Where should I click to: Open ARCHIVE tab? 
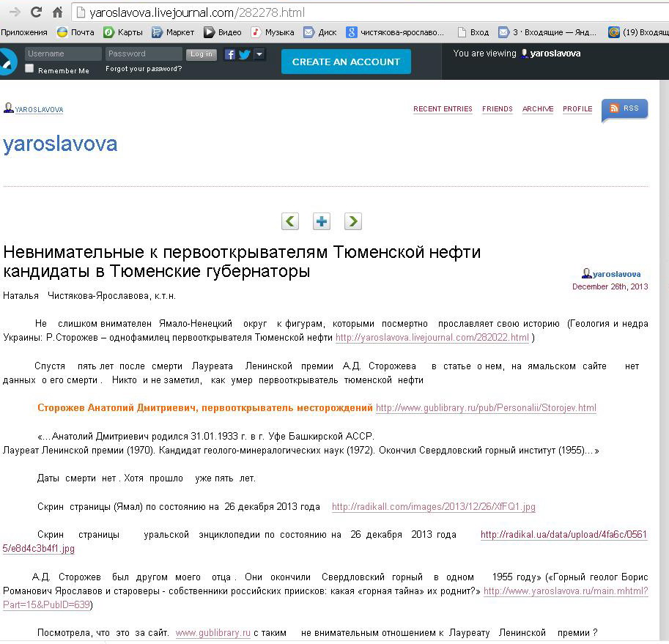point(538,108)
